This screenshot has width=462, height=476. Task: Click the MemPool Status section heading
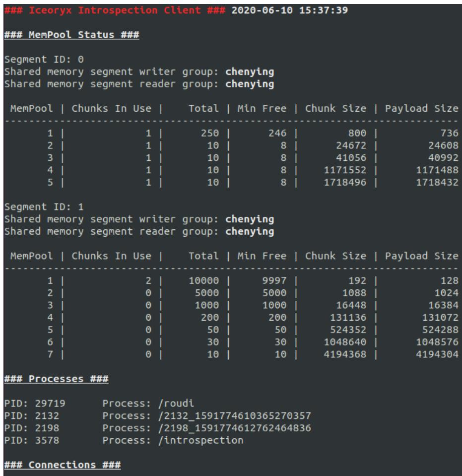click(x=71, y=35)
